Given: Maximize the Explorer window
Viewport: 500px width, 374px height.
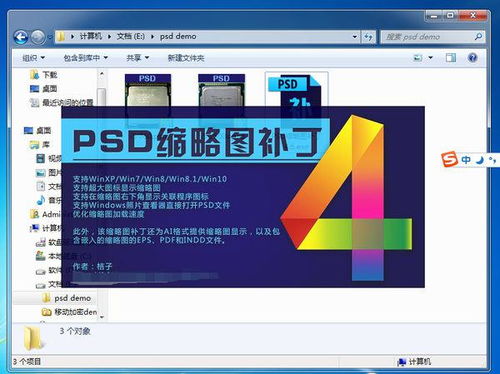Looking at the screenshot, I should pos(450,15).
